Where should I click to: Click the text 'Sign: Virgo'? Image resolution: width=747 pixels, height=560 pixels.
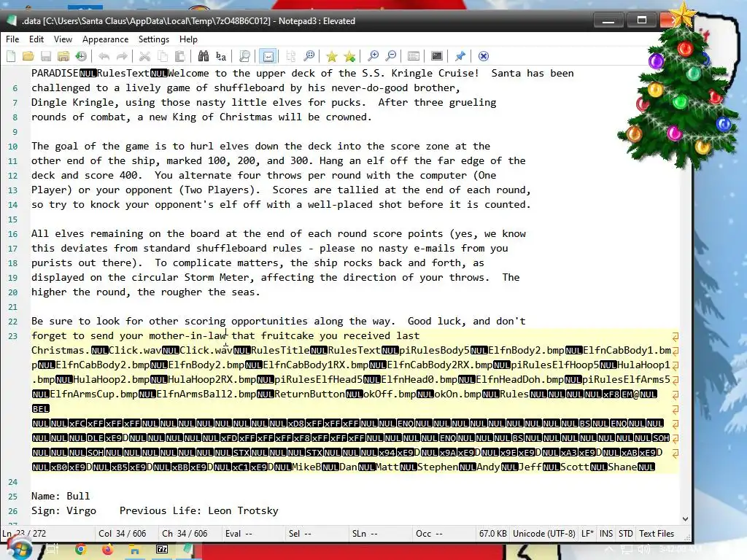click(x=64, y=511)
